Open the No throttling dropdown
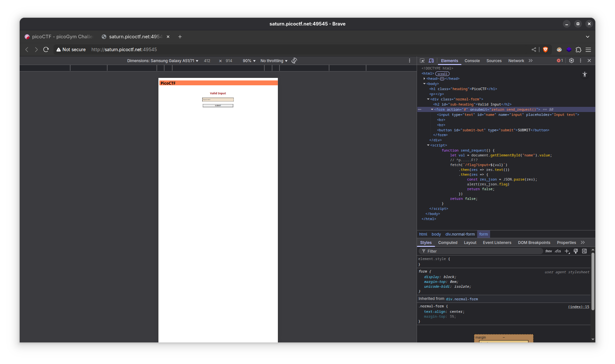The height and width of the screenshot is (364, 615). pyautogui.click(x=274, y=61)
